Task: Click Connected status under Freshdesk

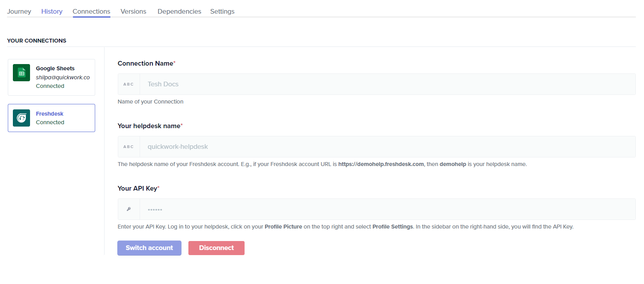Action: [50, 122]
